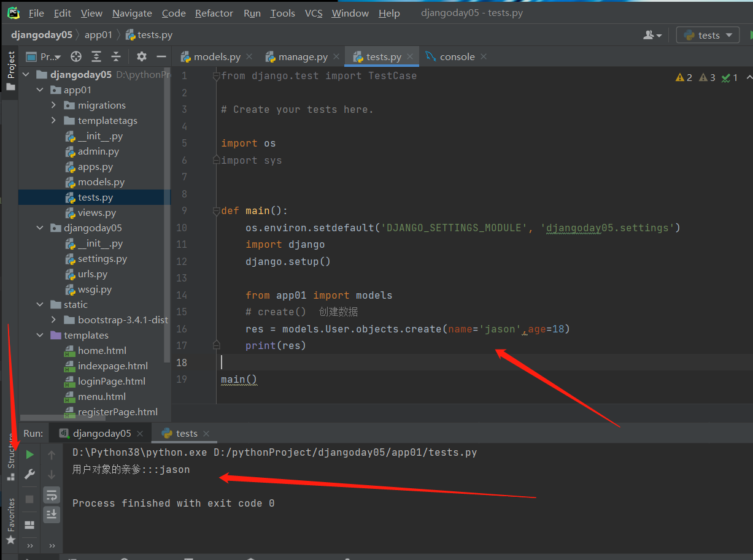The width and height of the screenshot is (753, 560).
Task: Collapse the templates folder
Action: [40, 336]
